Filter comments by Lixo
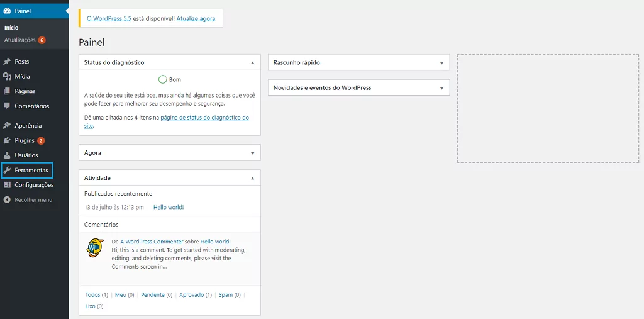 click(90, 306)
